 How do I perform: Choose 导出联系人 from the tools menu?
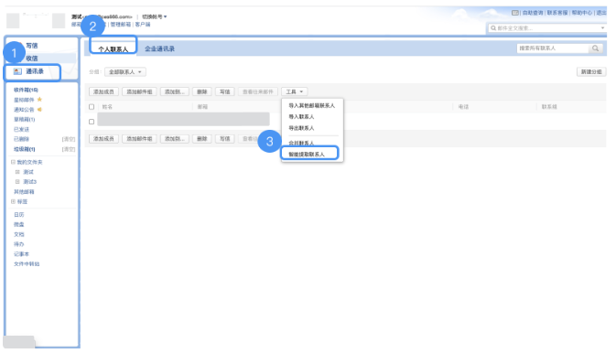[301, 128]
